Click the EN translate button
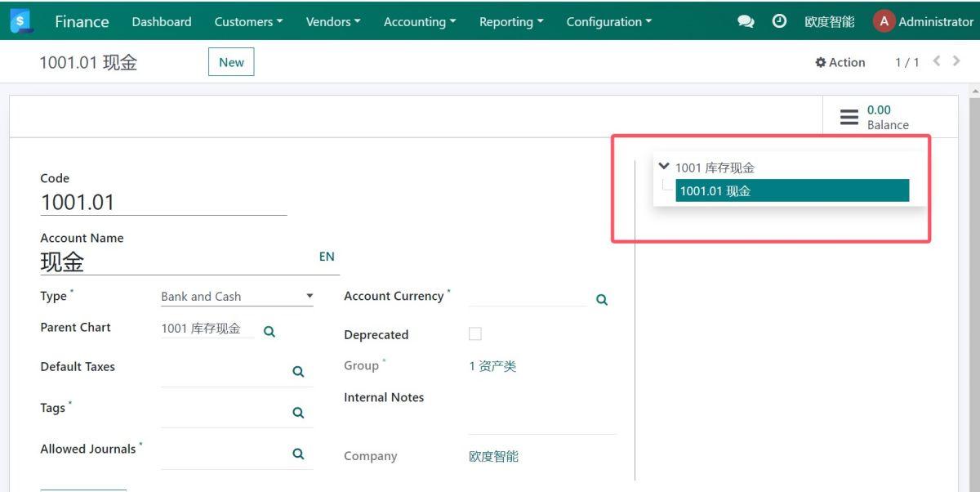 [x=327, y=256]
